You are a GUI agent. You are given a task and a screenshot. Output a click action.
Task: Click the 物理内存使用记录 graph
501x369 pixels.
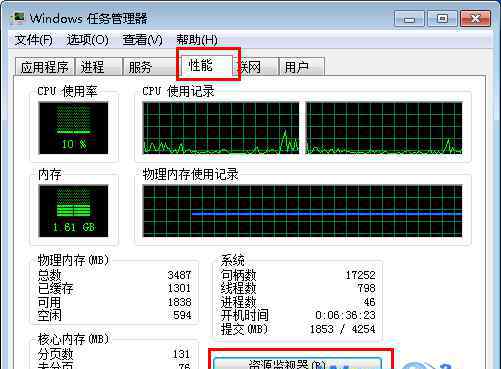[x=303, y=211]
